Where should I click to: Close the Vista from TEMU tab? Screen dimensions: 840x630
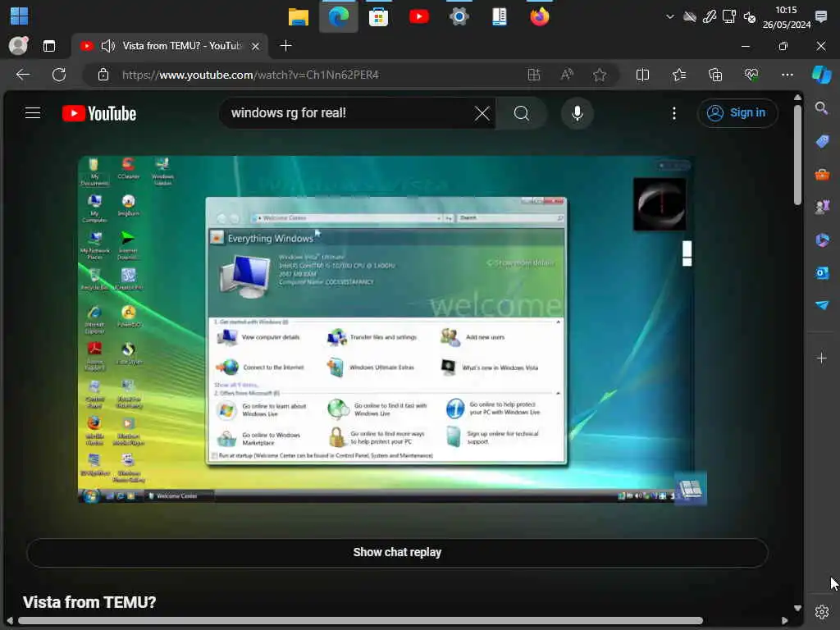coord(256,47)
